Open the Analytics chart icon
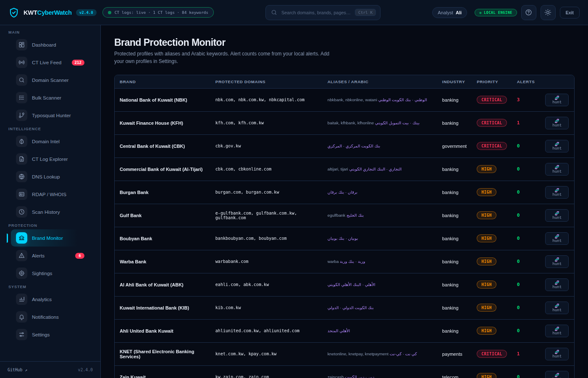This screenshot has height=378, width=588. [x=21, y=299]
